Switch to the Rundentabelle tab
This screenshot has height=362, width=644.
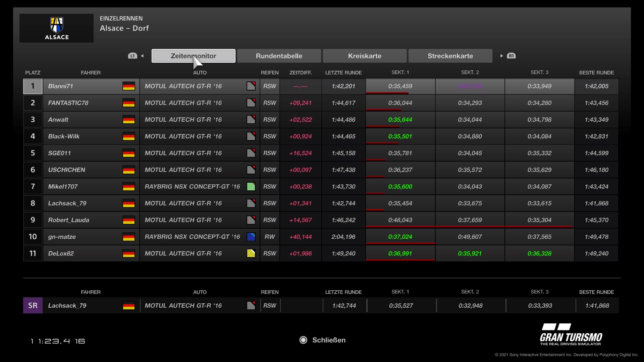pyautogui.click(x=279, y=56)
